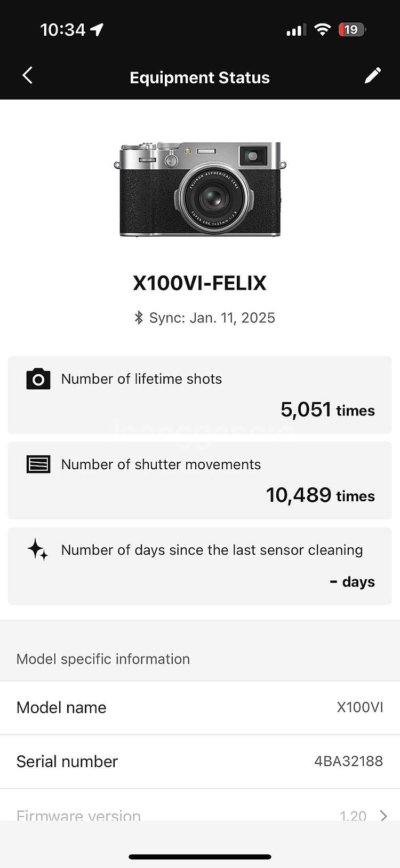Select the Number of lifetime shots card
This screenshot has width=400, height=868.
click(x=199, y=394)
